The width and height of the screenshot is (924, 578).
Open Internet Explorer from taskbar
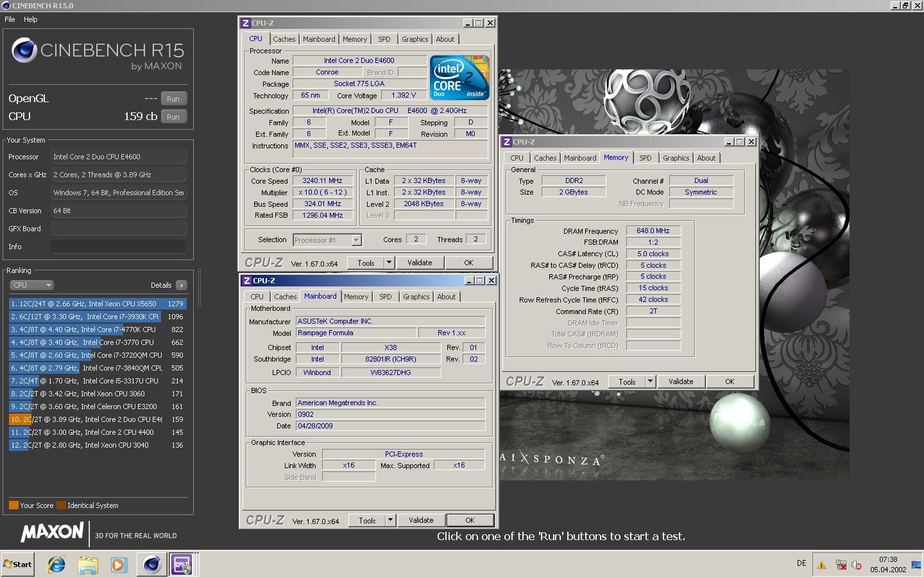(x=56, y=565)
